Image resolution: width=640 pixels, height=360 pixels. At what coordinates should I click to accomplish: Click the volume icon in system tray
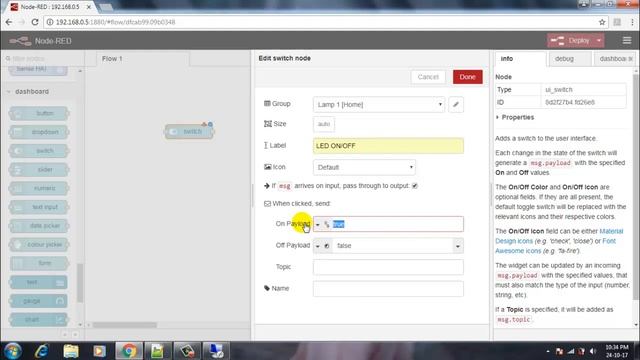tap(593, 351)
